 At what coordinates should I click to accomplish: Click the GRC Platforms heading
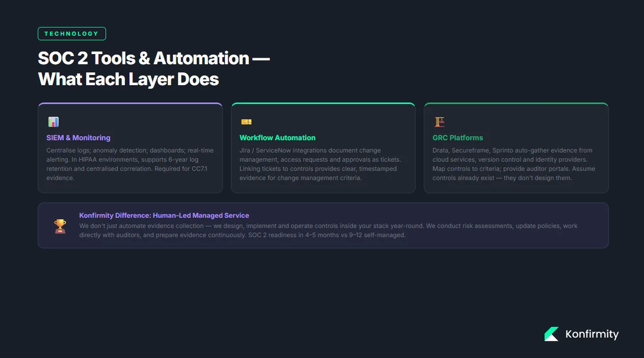[457, 138]
